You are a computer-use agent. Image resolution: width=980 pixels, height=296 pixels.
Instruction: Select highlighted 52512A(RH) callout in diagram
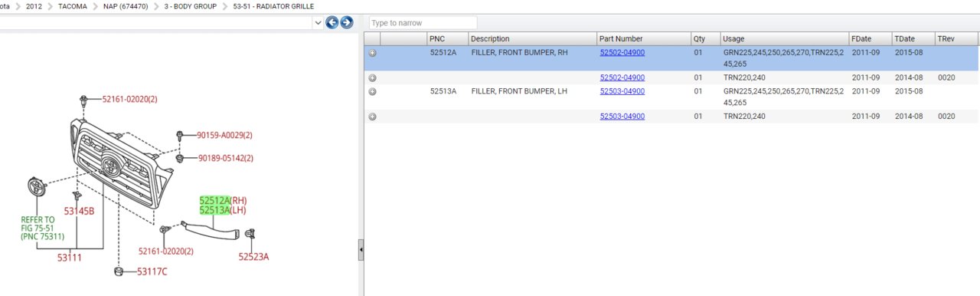click(223, 200)
